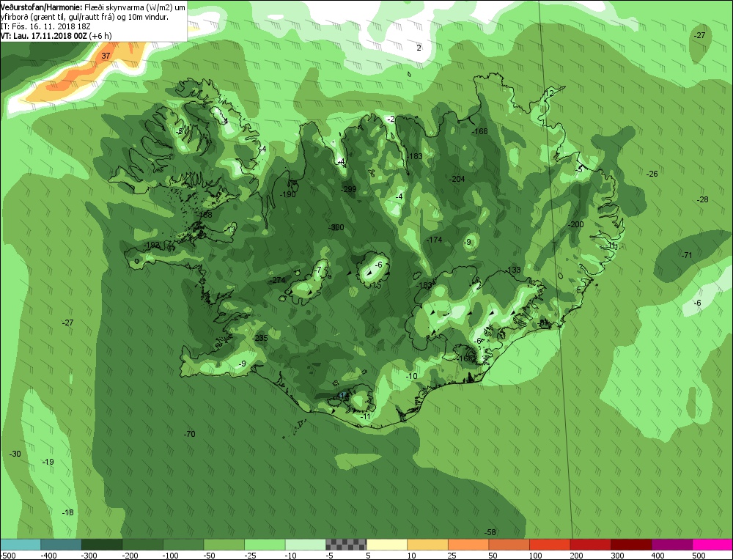The height and width of the screenshot is (560, 733).
Task: Click the map value '12' on the northeast peninsula
Action: 549,94
